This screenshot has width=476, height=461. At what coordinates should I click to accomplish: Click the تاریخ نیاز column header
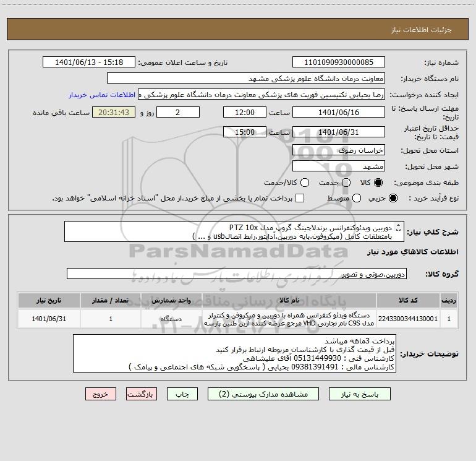(49, 300)
